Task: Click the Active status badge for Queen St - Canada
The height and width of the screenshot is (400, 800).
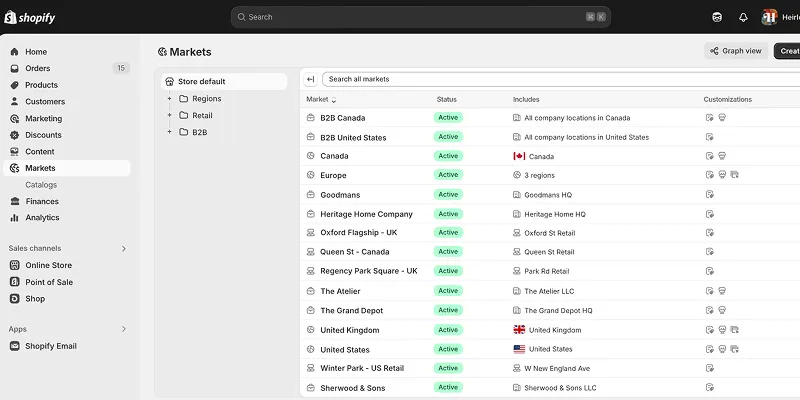Action: tap(448, 252)
